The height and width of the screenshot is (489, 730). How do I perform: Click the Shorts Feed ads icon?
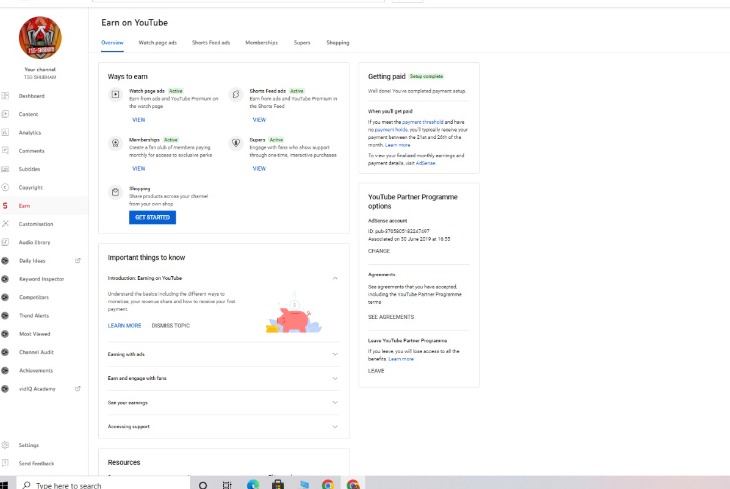[236, 95]
